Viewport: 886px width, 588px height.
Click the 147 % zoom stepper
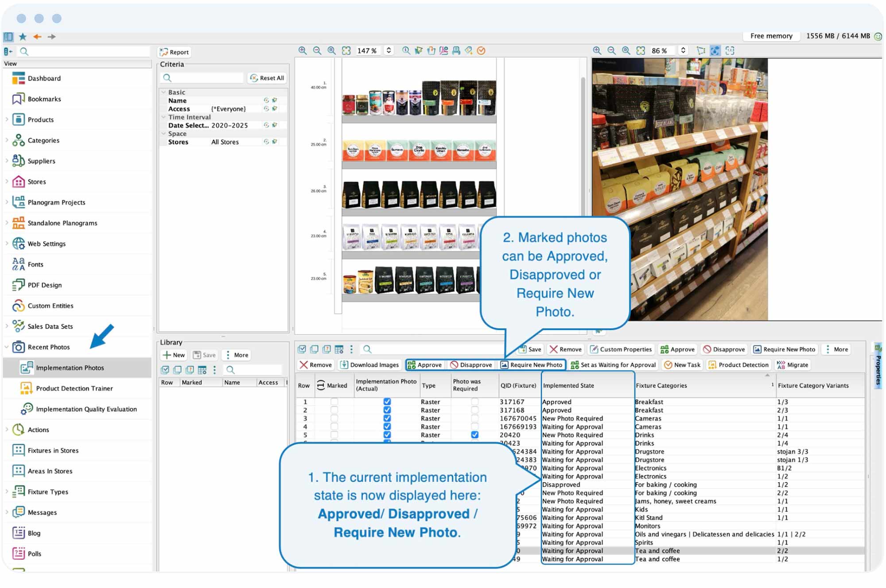pyautogui.click(x=389, y=50)
